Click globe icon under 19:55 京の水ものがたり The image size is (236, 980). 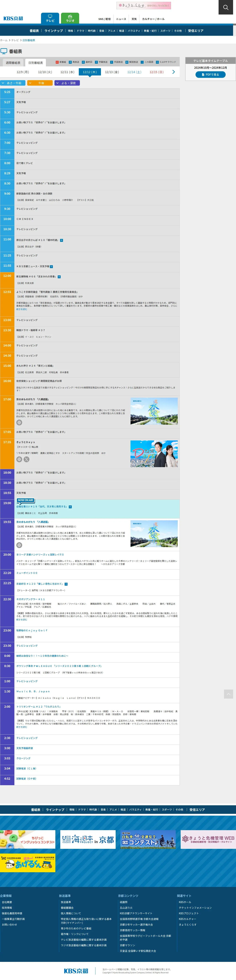click(19, 545)
